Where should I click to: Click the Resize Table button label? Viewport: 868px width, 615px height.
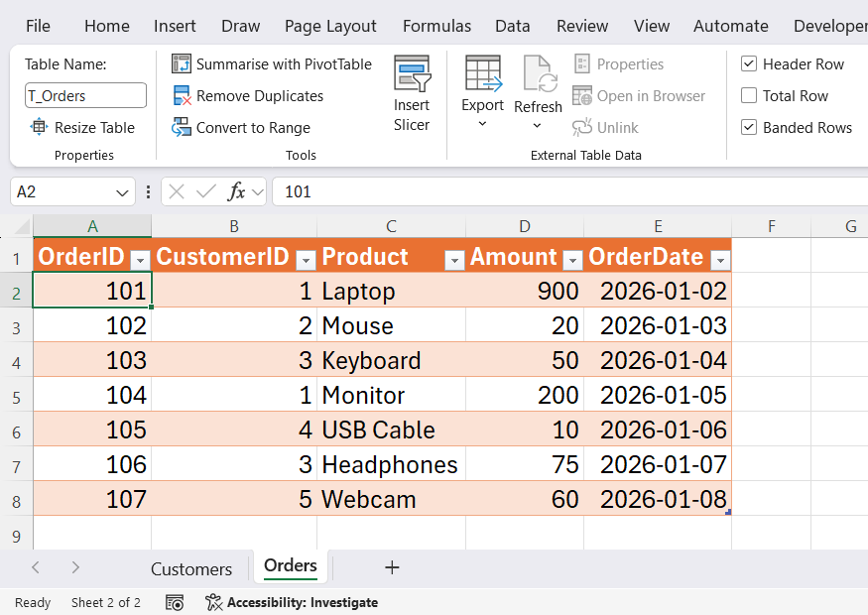coord(94,128)
